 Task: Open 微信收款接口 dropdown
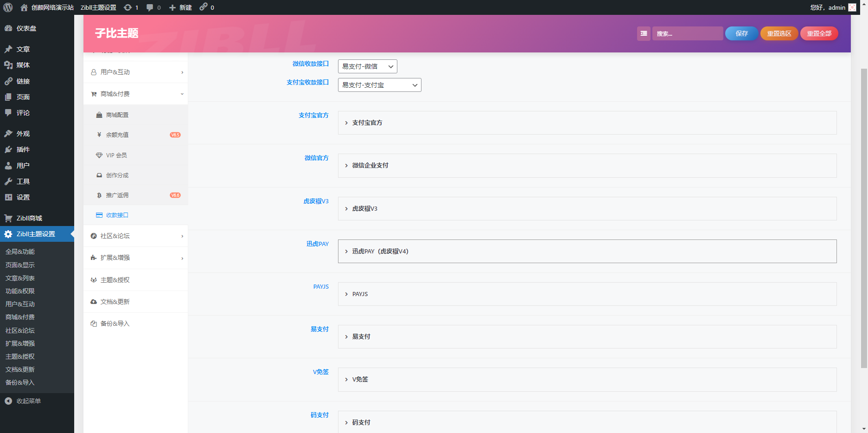tap(368, 66)
